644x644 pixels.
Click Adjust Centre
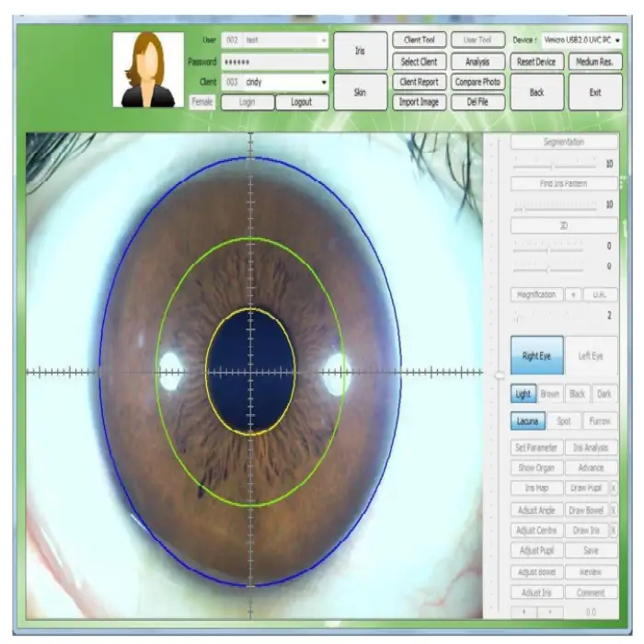[x=536, y=530]
